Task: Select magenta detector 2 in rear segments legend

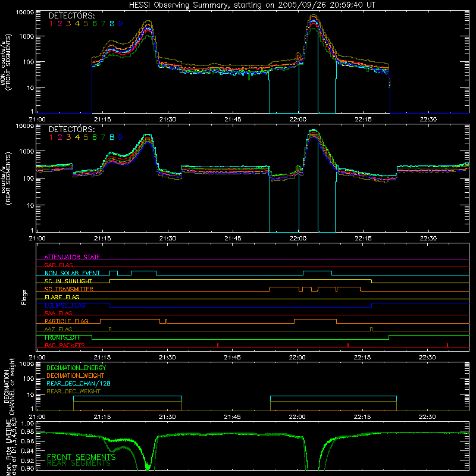Action: [x=60, y=137]
